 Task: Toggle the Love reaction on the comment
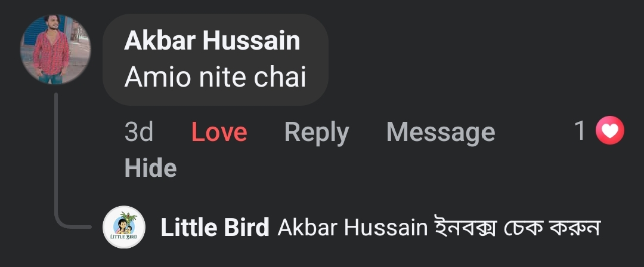219,132
